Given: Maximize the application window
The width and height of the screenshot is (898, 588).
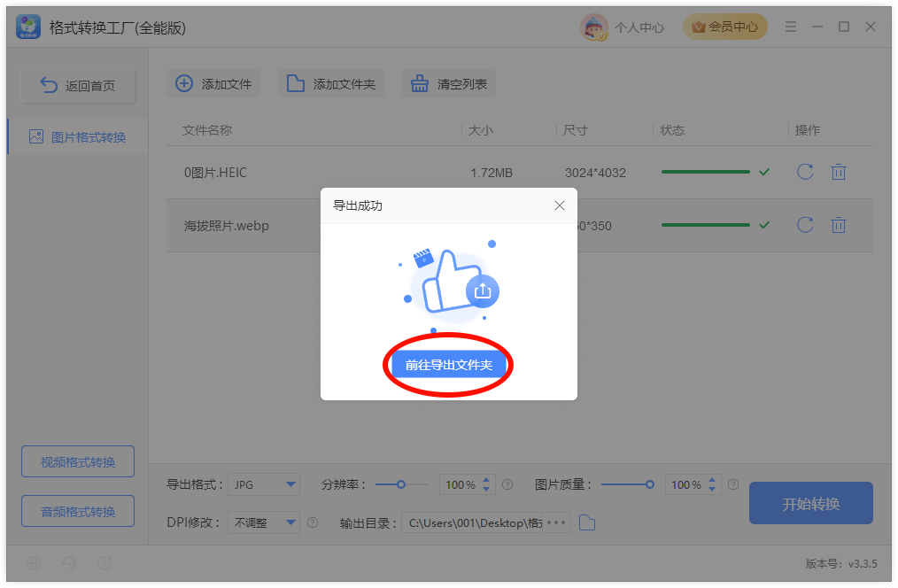Looking at the screenshot, I should pyautogui.click(x=844, y=27).
